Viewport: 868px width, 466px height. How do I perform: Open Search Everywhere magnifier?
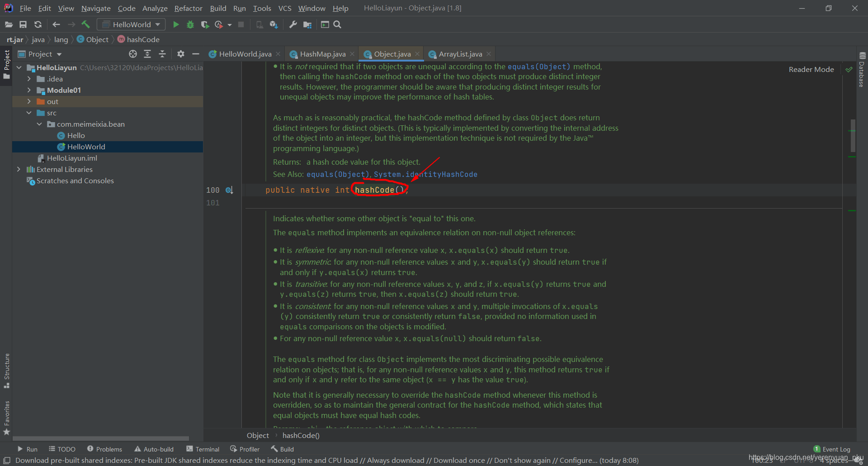[x=337, y=24]
